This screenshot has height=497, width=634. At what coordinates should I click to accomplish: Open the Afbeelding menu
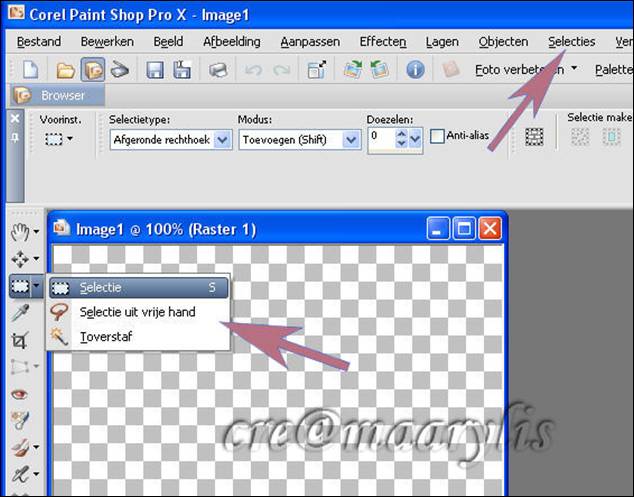coord(232,42)
